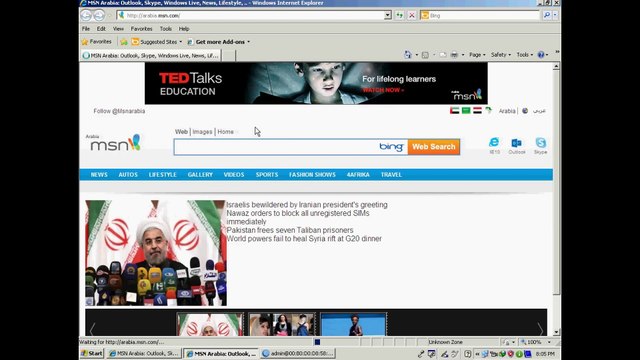Open the FASHION SHOWS navigation tab
The image size is (640, 360).
click(312, 175)
